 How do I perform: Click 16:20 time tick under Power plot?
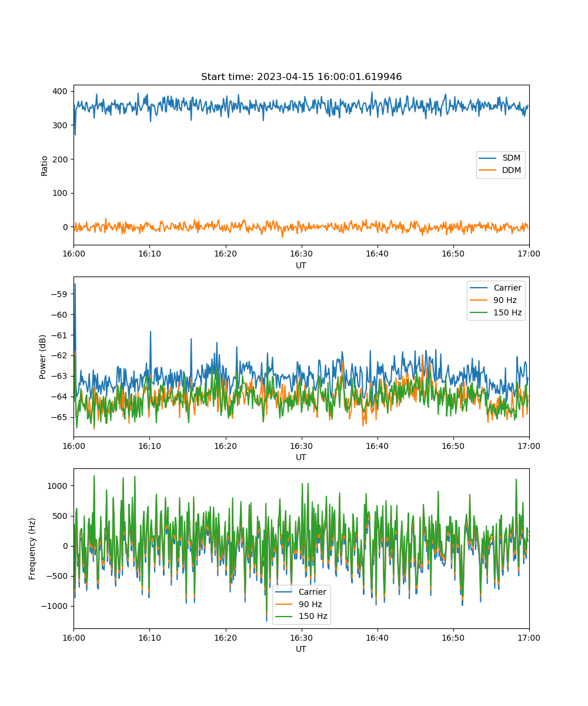[x=225, y=445]
